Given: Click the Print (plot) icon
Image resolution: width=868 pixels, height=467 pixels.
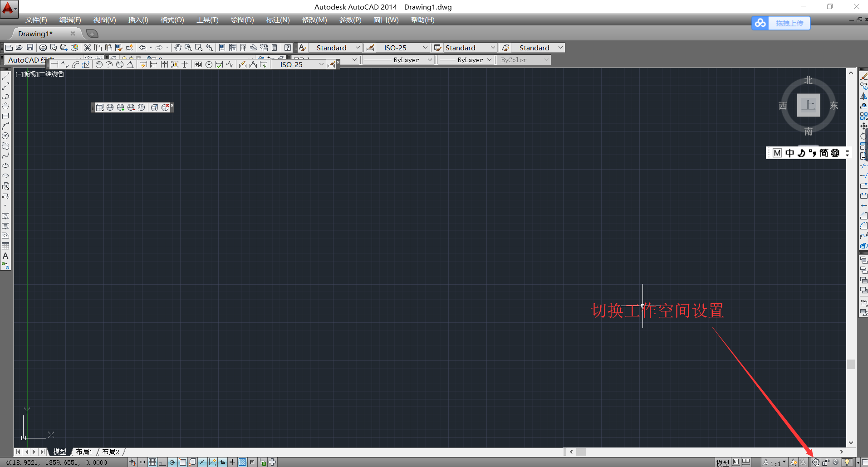Looking at the screenshot, I should pos(43,48).
